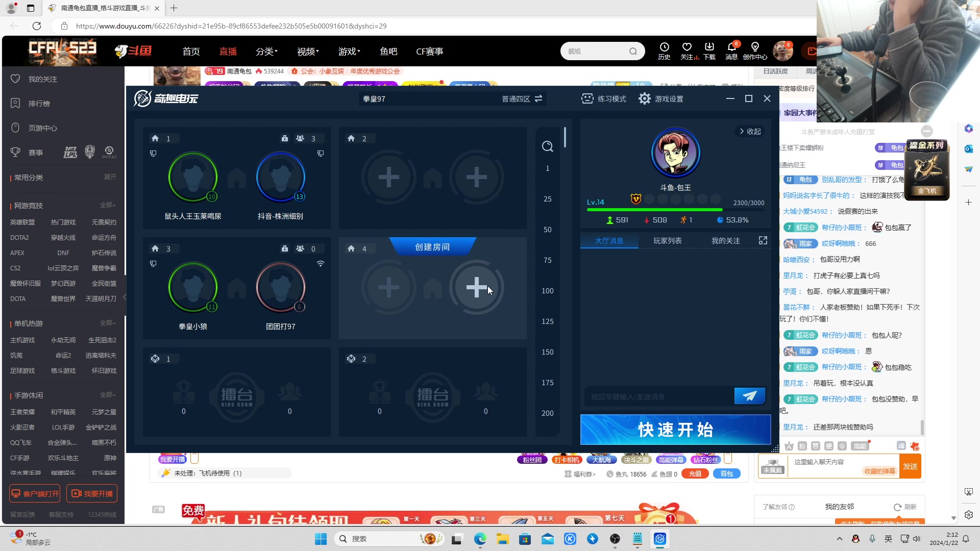Click 发送 chat button
This screenshot has width=980, height=551.
pyautogui.click(x=910, y=466)
